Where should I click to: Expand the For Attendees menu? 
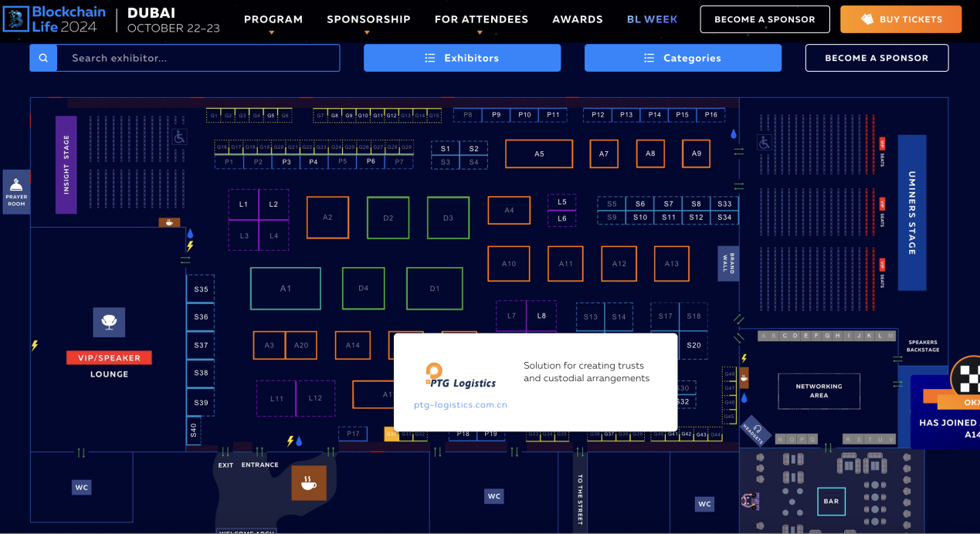pyautogui.click(x=481, y=19)
